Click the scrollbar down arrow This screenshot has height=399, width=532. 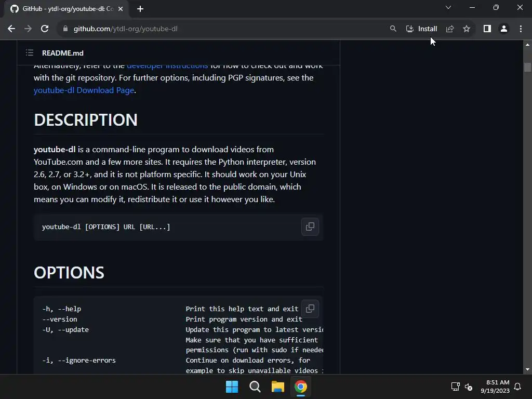click(527, 369)
